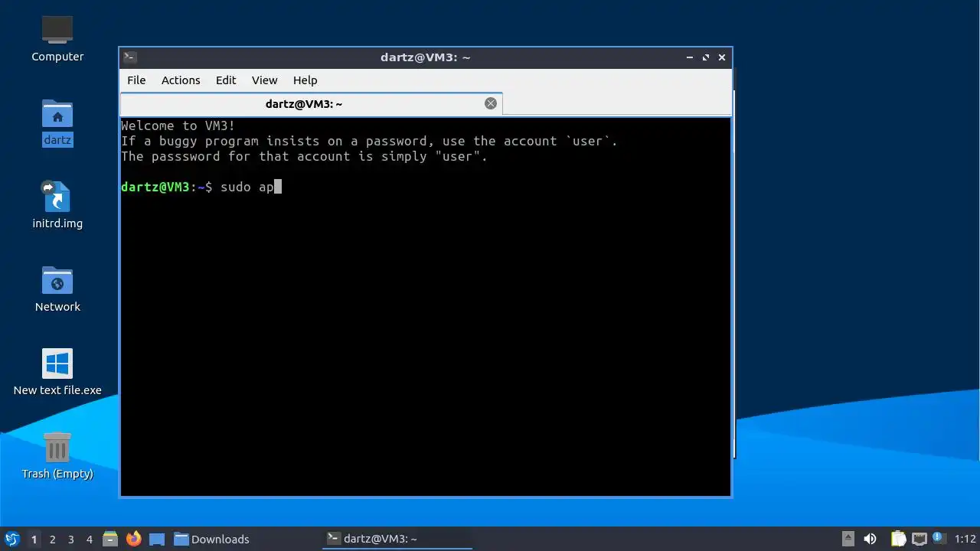Image resolution: width=980 pixels, height=551 pixels.
Task: Open the Trash (Empty) icon
Action: (57, 448)
